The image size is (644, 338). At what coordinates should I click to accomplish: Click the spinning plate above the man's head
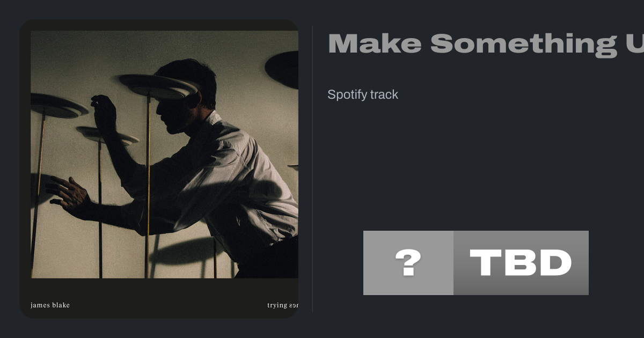(158, 85)
